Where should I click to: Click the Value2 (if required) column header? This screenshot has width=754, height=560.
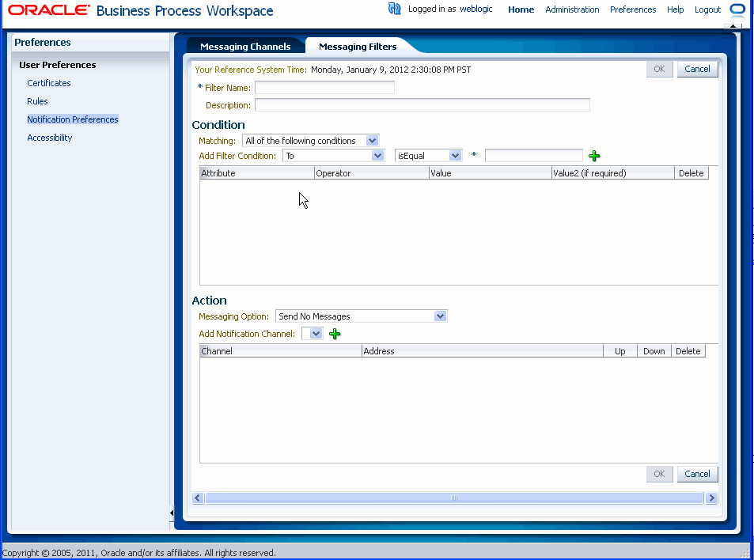pyautogui.click(x=612, y=173)
